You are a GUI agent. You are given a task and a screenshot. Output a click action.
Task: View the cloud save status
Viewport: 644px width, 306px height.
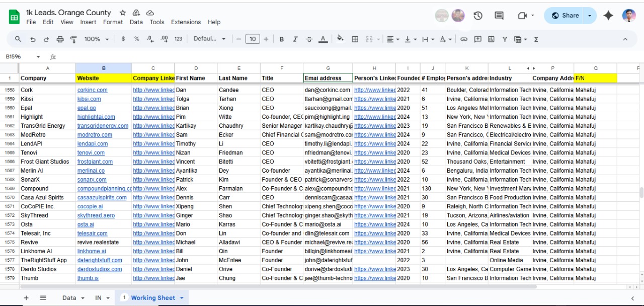pyautogui.click(x=150, y=13)
